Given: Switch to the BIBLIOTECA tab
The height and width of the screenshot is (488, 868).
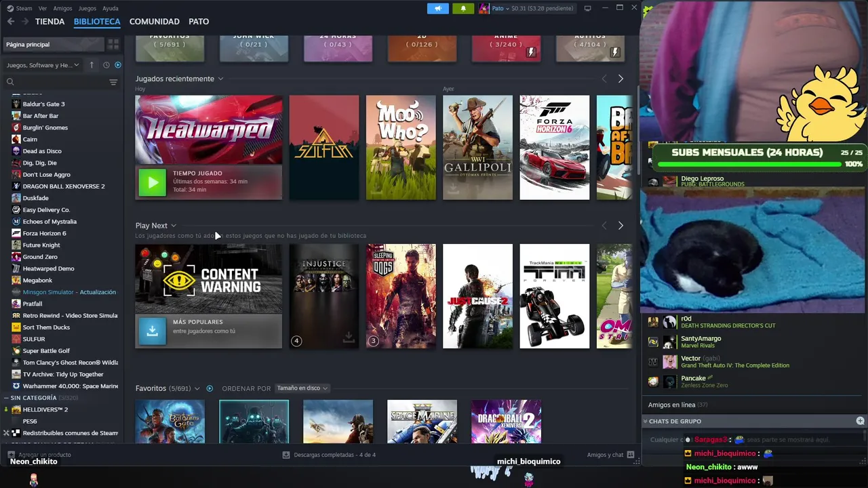Looking at the screenshot, I should tap(97, 22).
